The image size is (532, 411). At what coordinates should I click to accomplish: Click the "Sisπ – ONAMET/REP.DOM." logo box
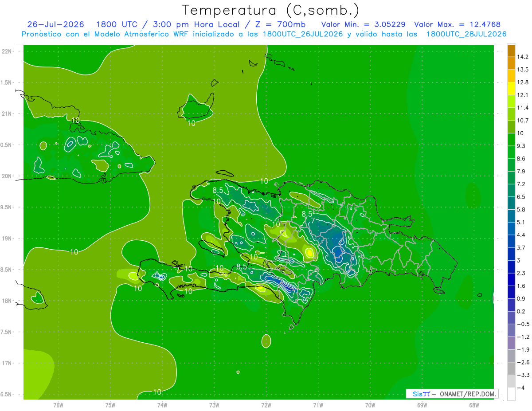pos(452,394)
